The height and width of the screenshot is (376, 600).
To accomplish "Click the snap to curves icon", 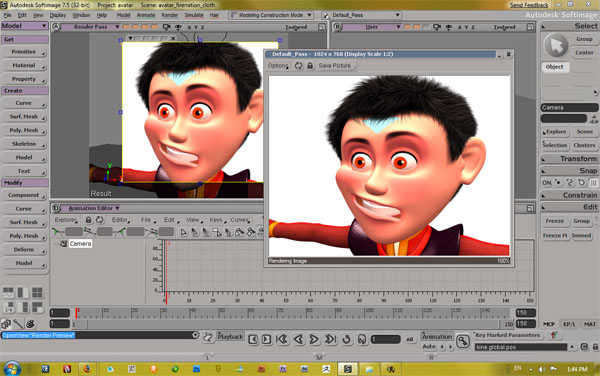I will click(570, 183).
